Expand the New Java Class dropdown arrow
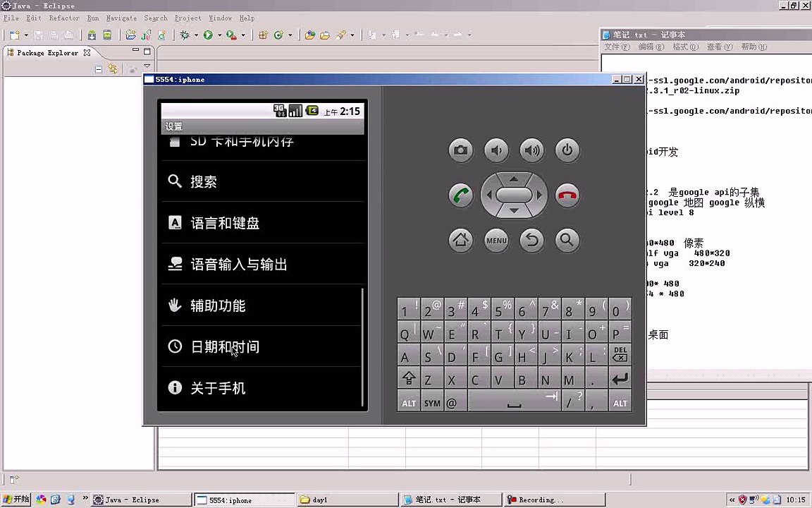This screenshot has width=812, height=508. coord(290,35)
